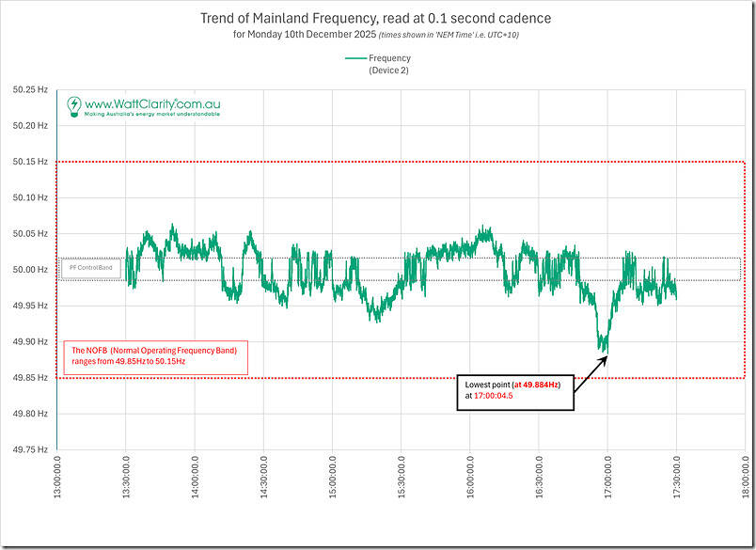This screenshot has width=756, height=550.
Task: Select the 'Lowest point' annotation box
Action: click(514, 390)
